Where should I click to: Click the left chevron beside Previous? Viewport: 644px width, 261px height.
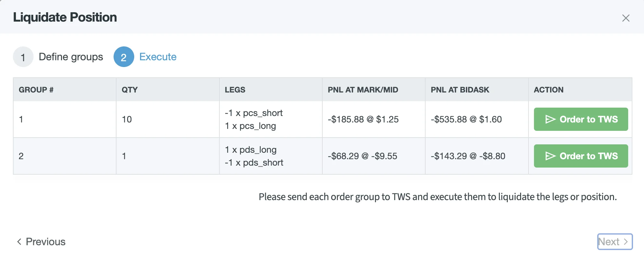pyautogui.click(x=19, y=241)
